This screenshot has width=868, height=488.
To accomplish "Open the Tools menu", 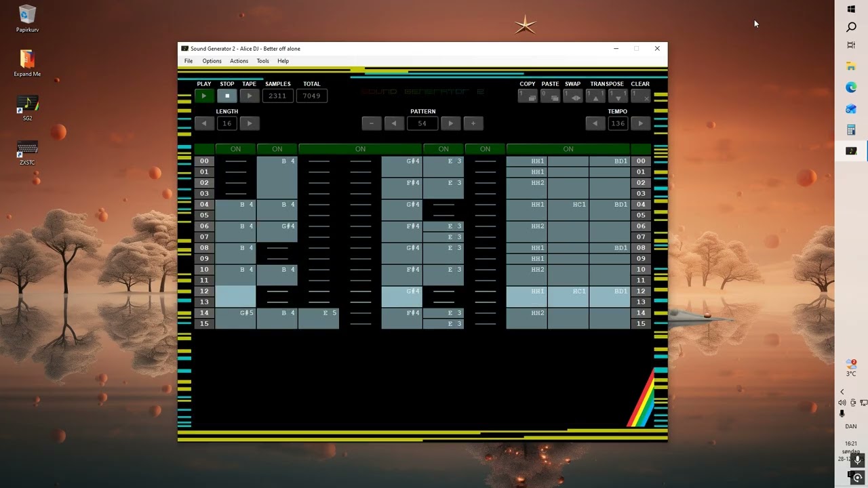I will click(x=262, y=61).
